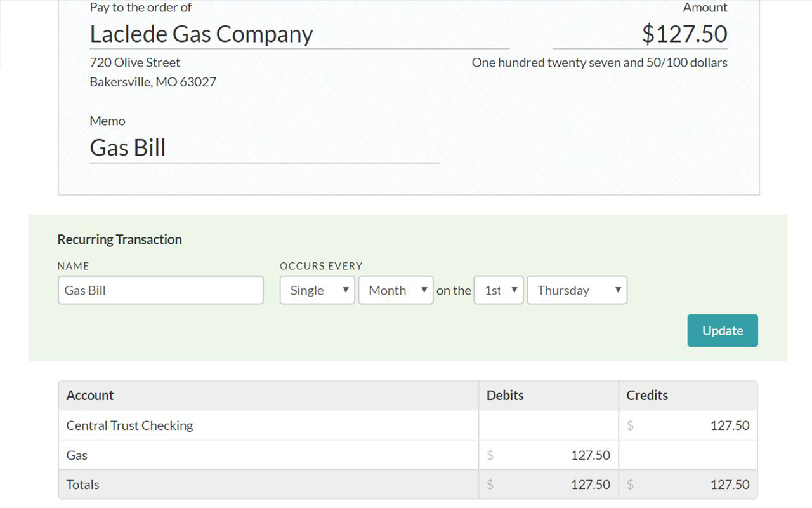
Task: Click the Gas Bill memo field
Action: (264, 148)
